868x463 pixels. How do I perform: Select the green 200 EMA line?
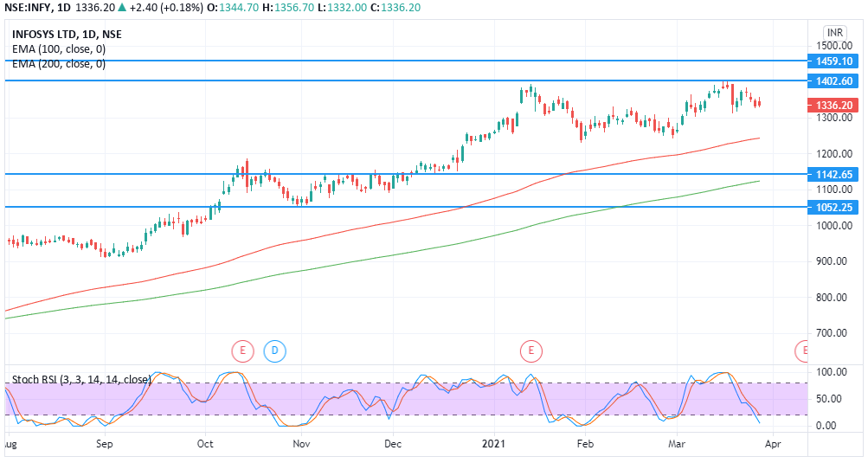coord(346,262)
